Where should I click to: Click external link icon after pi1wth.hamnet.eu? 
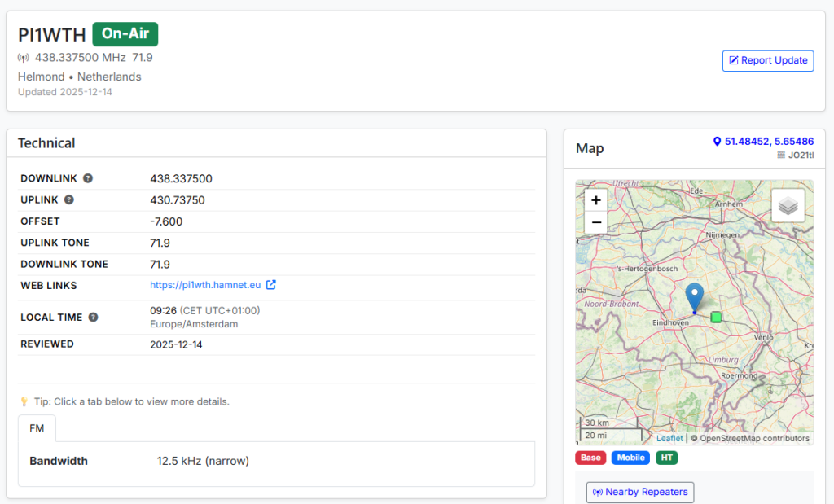[271, 285]
